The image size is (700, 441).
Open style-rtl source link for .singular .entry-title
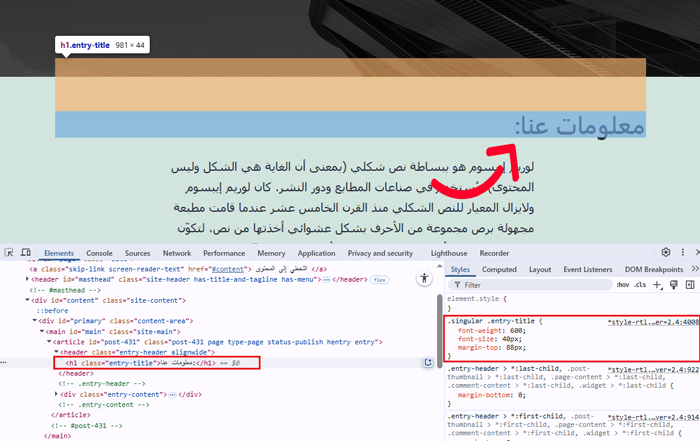pyautogui.click(x=653, y=322)
